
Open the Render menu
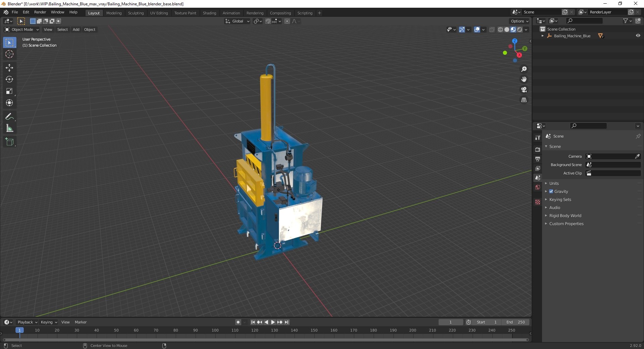coord(40,12)
